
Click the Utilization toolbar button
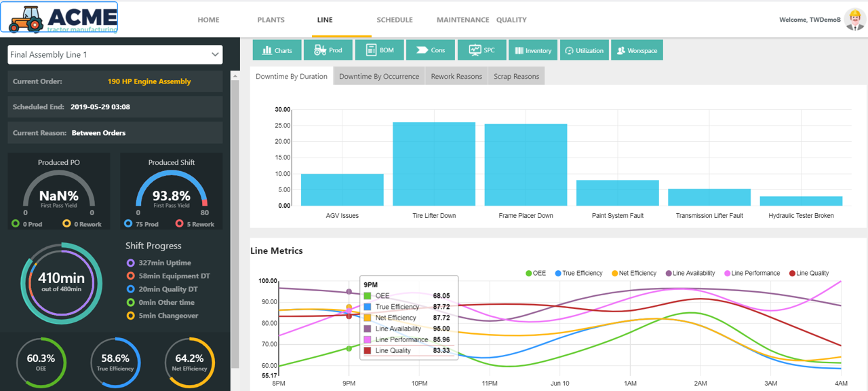click(584, 50)
